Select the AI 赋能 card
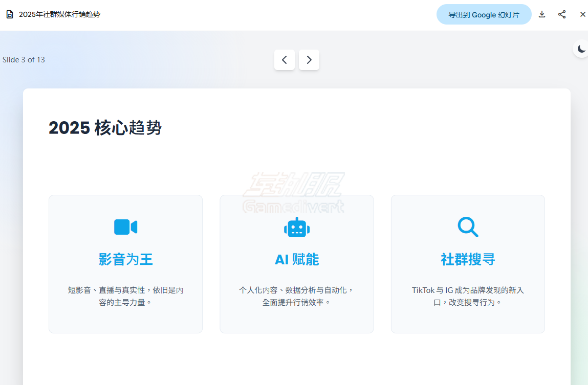The height and width of the screenshot is (385, 588). coord(296,264)
